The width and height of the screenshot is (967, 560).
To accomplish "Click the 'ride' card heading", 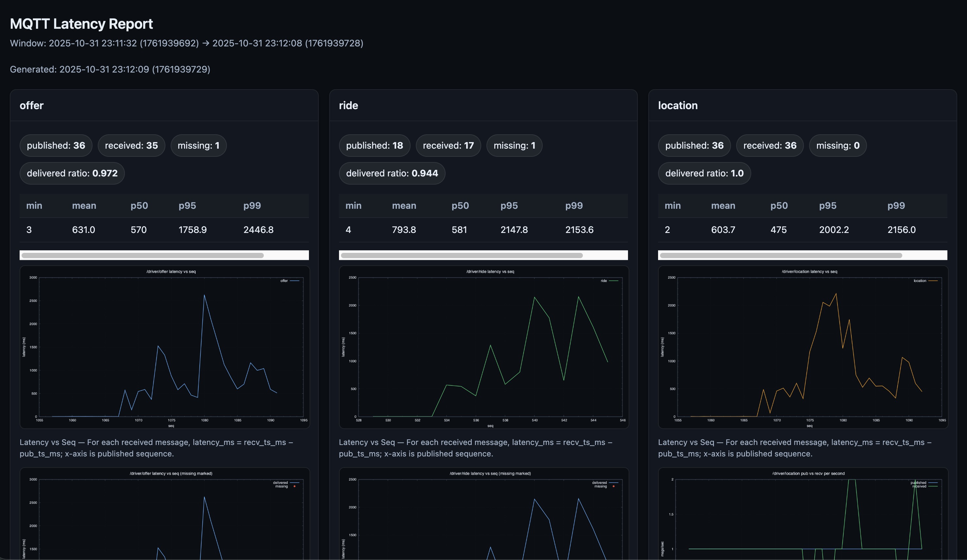I will point(348,106).
